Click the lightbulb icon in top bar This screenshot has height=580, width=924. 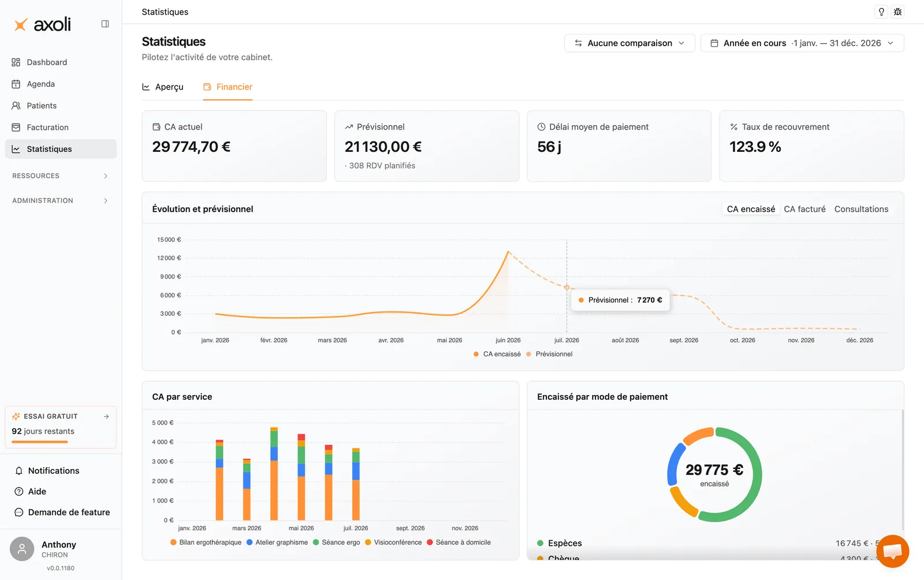point(881,12)
